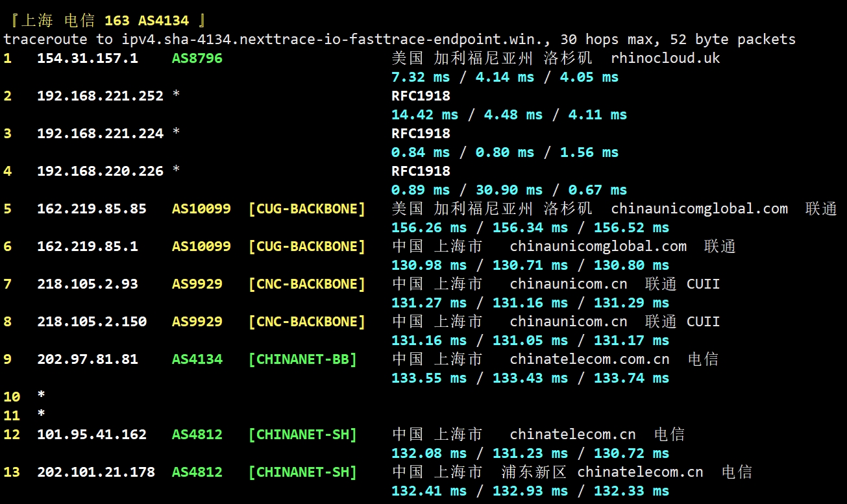847x504 pixels.
Task: Select the AS8796 number in hop 1
Action: coord(197,58)
